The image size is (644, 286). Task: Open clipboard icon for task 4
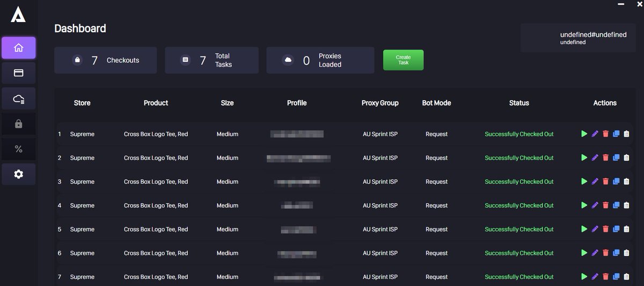point(626,205)
